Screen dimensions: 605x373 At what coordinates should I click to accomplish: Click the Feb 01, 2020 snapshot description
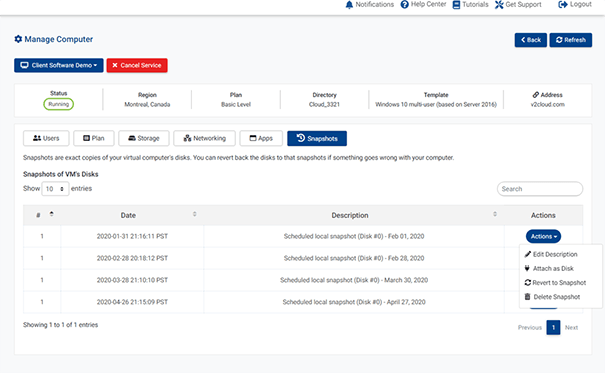[x=354, y=236]
